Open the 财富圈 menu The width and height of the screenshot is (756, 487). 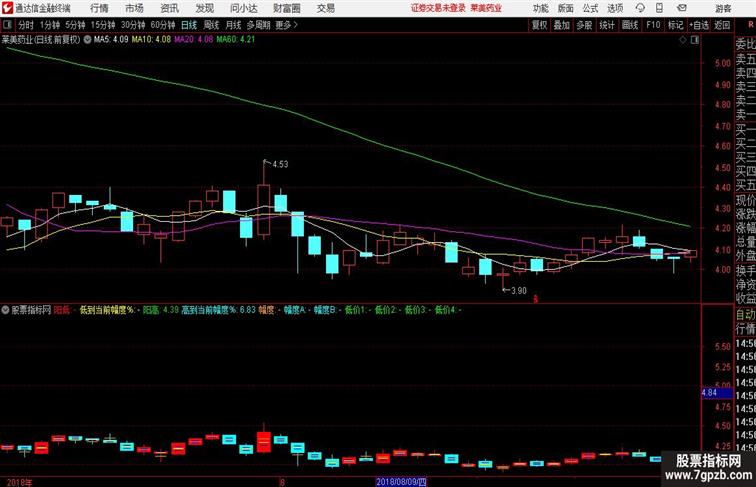click(x=286, y=8)
